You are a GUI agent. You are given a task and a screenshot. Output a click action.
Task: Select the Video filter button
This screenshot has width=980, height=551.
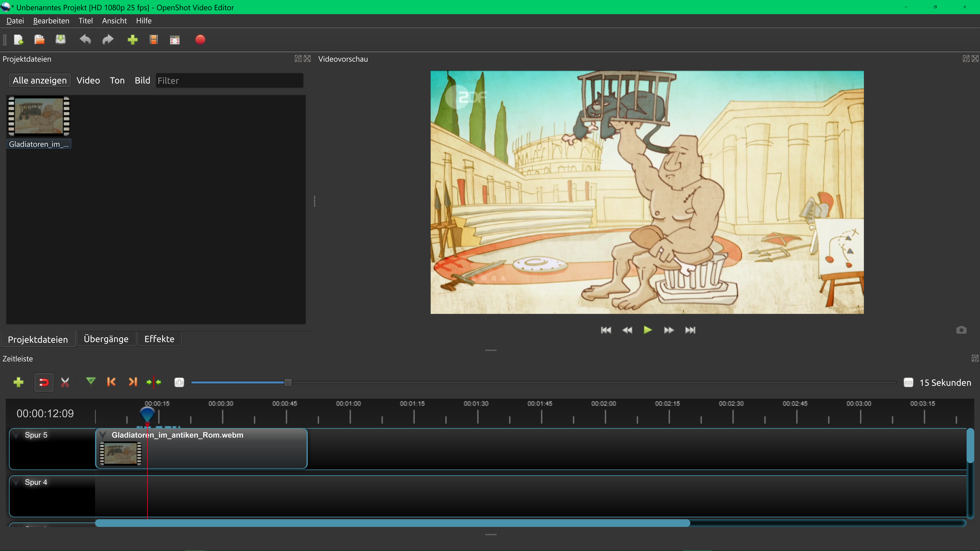(x=88, y=80)
